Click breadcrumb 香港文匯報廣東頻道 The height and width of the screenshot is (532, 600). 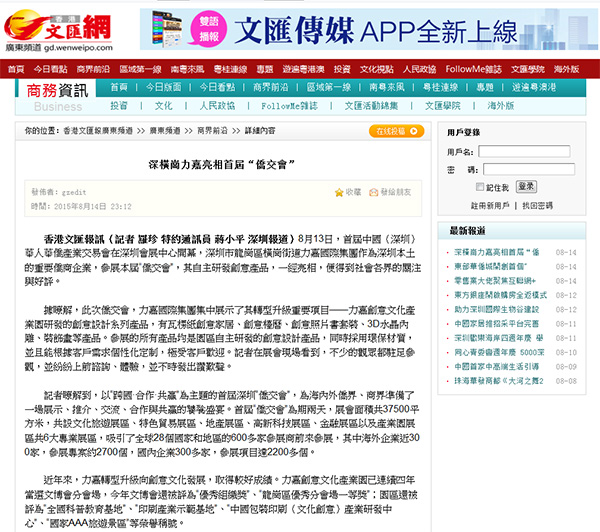[98, 131]
